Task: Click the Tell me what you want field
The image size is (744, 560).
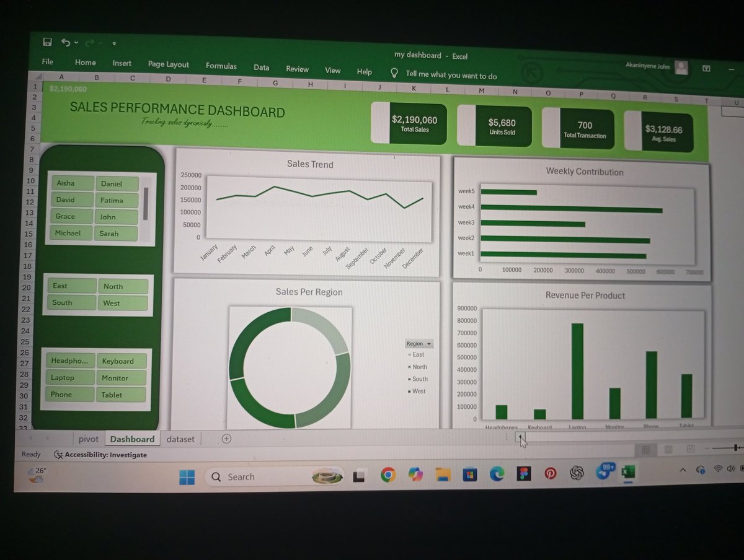Action: point(451,75)
